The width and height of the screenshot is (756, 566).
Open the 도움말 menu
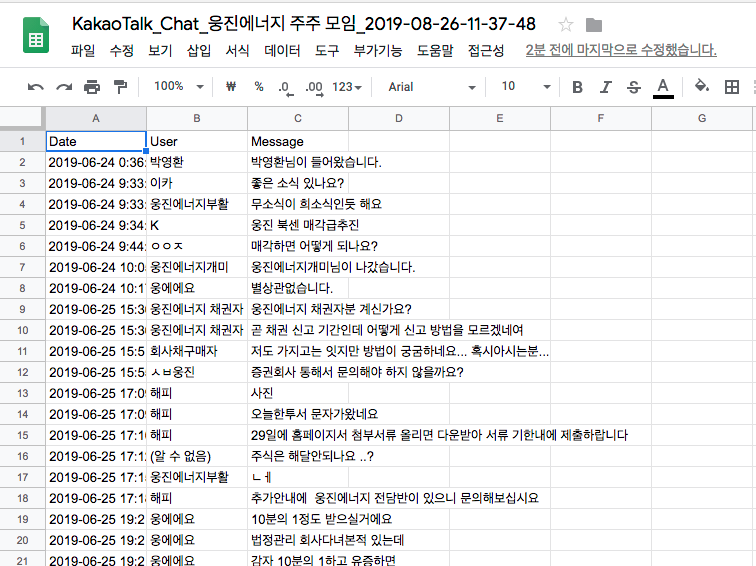pos(435,50)
